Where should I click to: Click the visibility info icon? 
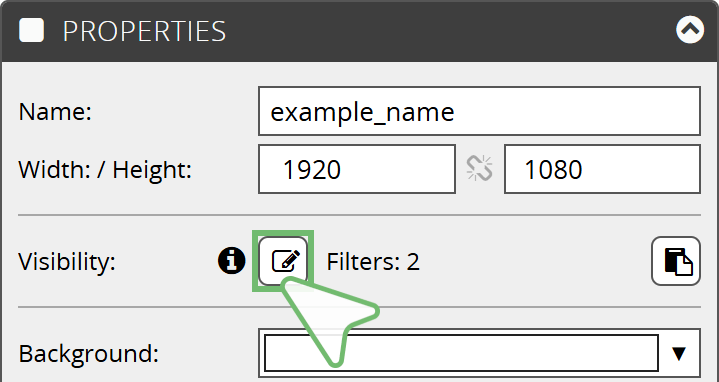tap(232, 261)
